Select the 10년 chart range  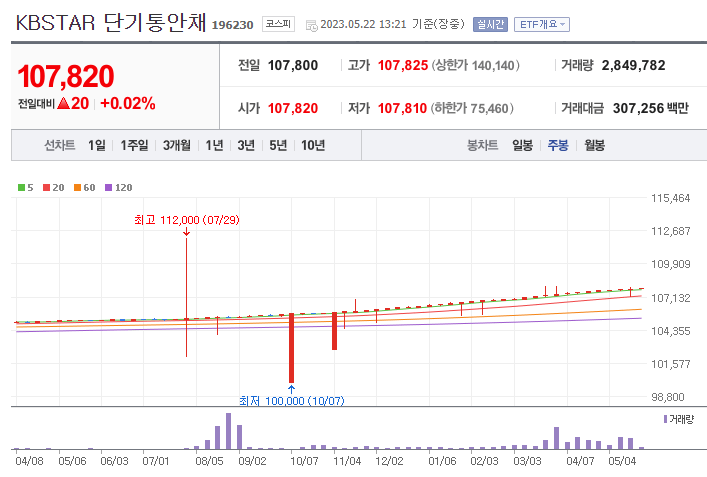[312, 145]
